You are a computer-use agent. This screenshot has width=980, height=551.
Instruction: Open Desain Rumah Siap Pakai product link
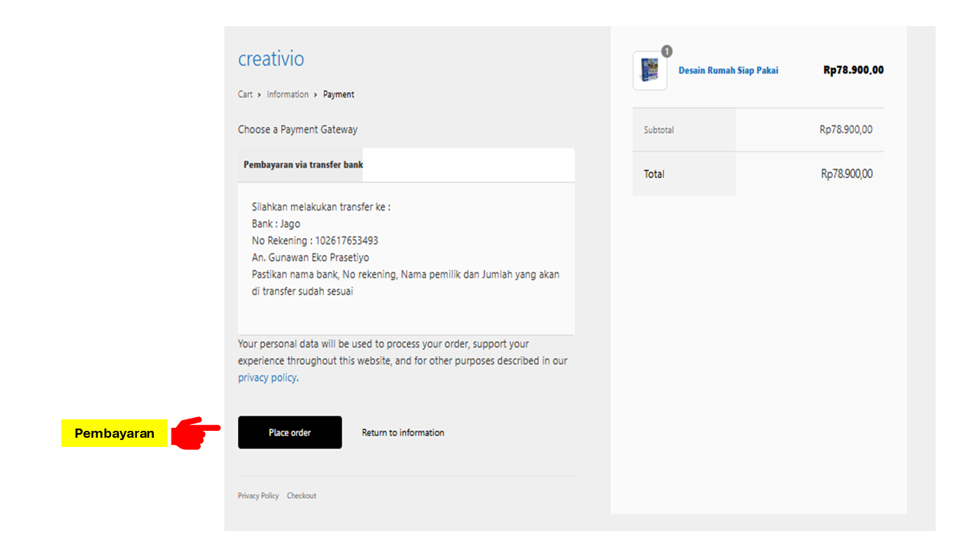pyautogui.click(x=728, y=70)
